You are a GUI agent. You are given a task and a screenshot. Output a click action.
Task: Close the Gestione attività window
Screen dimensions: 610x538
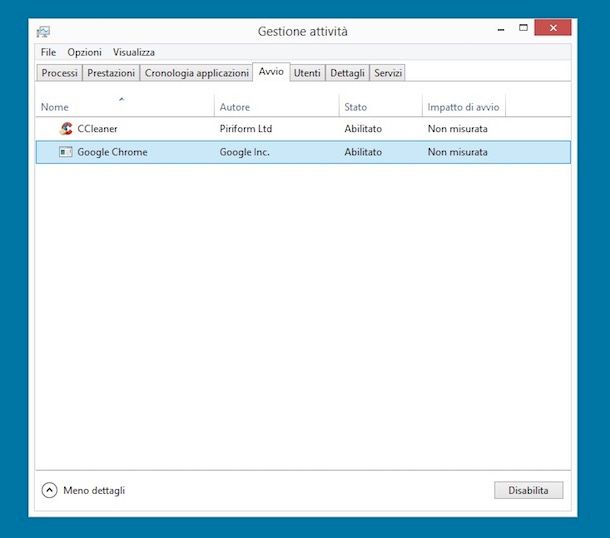[553, 28]
